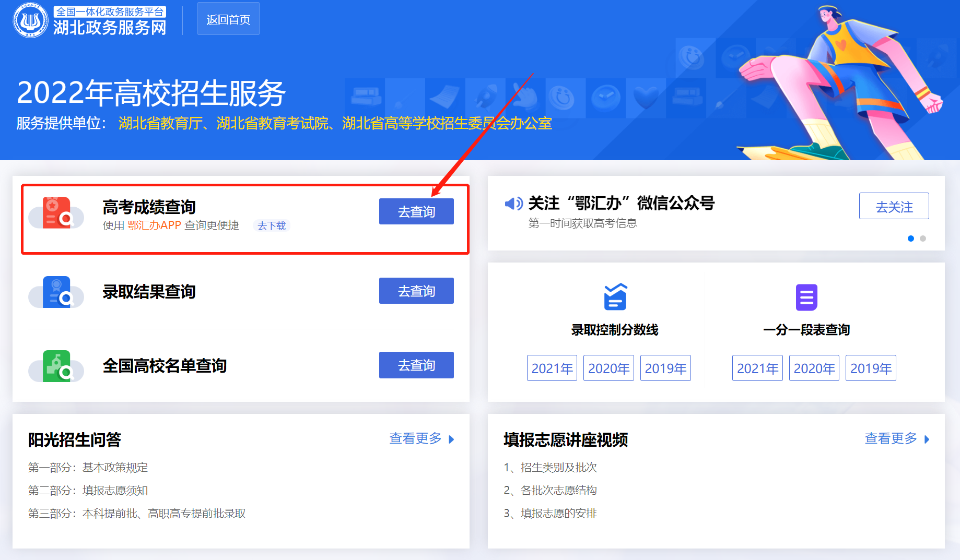
Task: Click the yellow service provider names text
Action: pyautogui.click(x=335, y=123)
